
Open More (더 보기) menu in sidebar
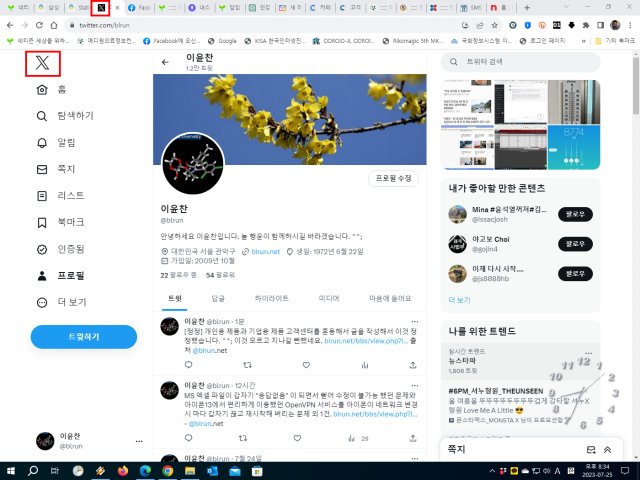[61, 302]
